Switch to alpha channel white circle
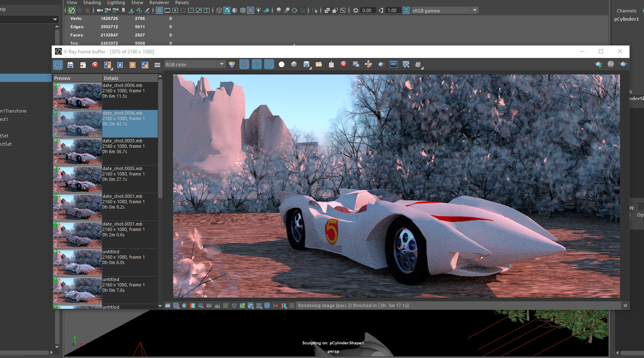The height and width of the screenshot is (358, 644). tap(282, 64)
